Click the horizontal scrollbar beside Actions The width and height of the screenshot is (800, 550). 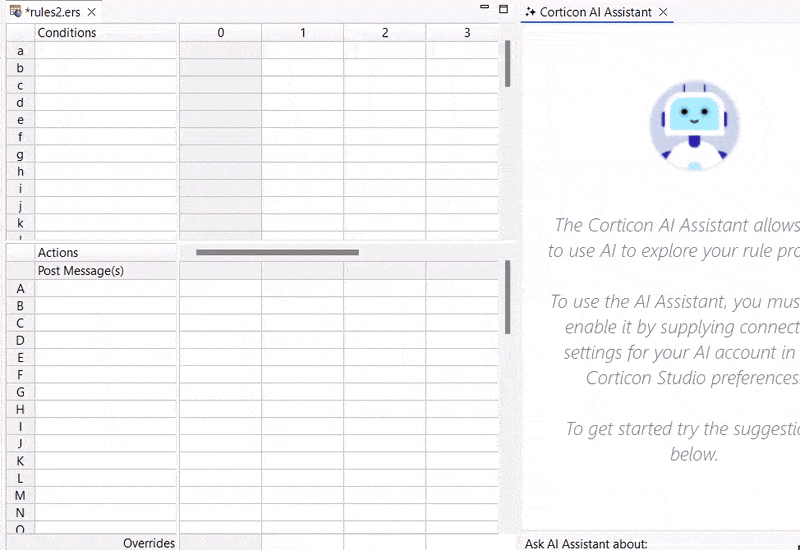click(x=278, y=252)
